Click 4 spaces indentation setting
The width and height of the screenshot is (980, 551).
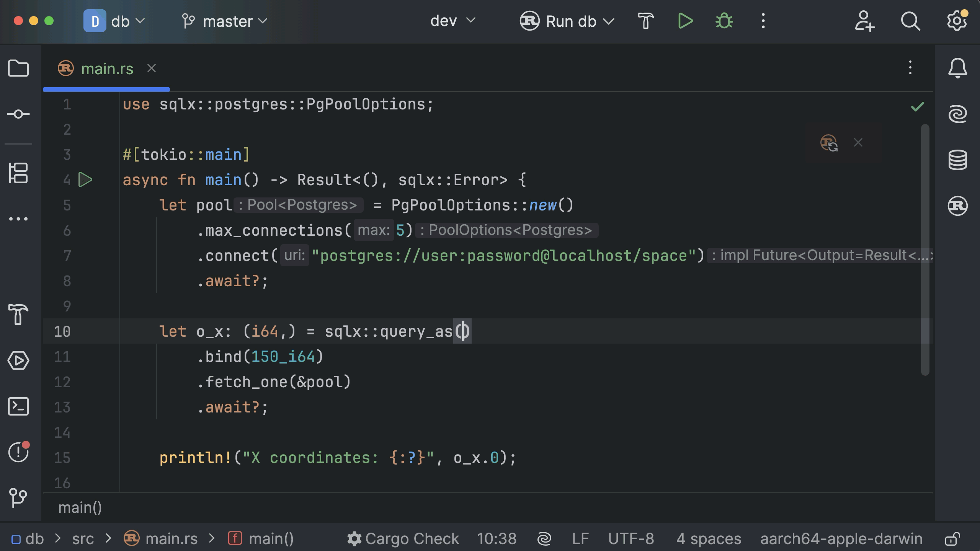[709, 539]
